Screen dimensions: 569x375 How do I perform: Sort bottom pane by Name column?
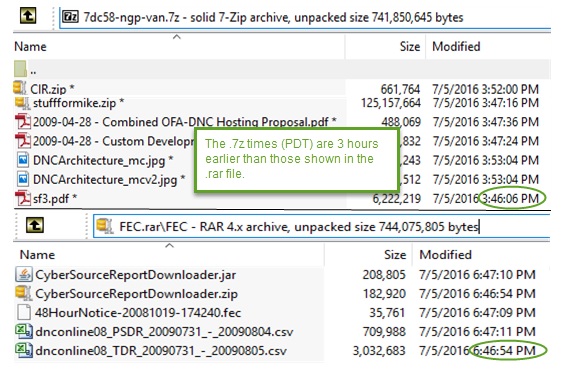coord(37,254)
